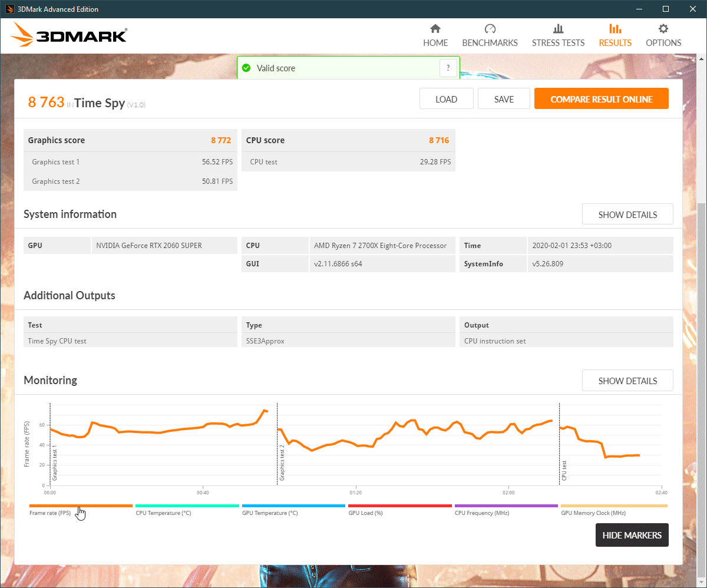
Task: Go to the BENCHMARKS tab
Action: pos(490,36)
